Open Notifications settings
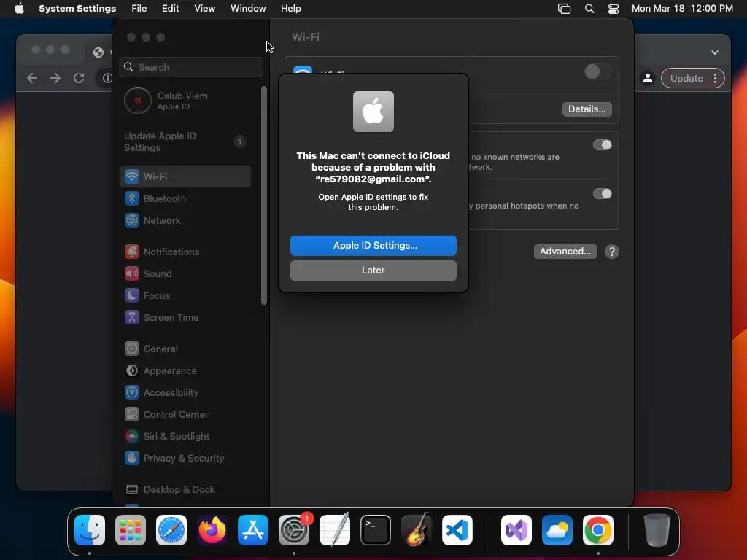 (185, 252)
